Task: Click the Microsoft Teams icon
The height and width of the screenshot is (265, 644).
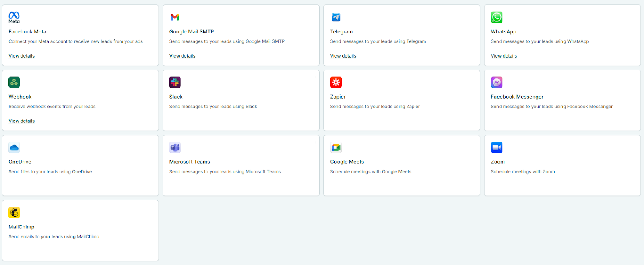Action: [x=175, y=148]
